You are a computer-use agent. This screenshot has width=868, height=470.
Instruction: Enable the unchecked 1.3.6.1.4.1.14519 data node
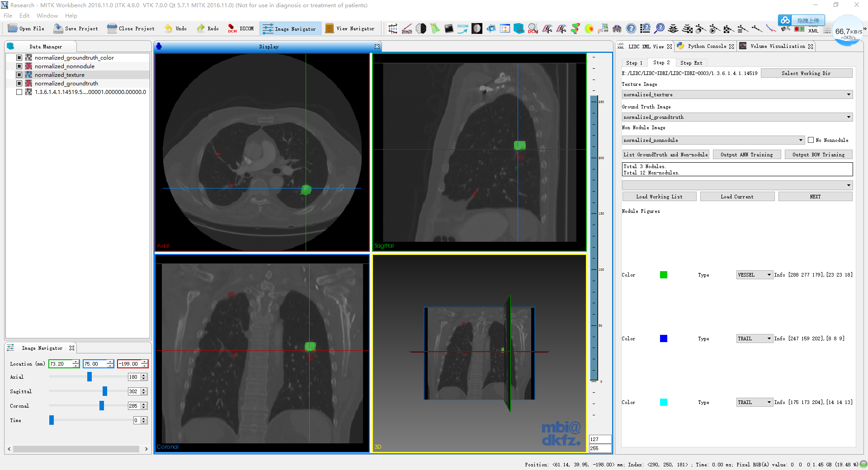click(x=19, y=92)
